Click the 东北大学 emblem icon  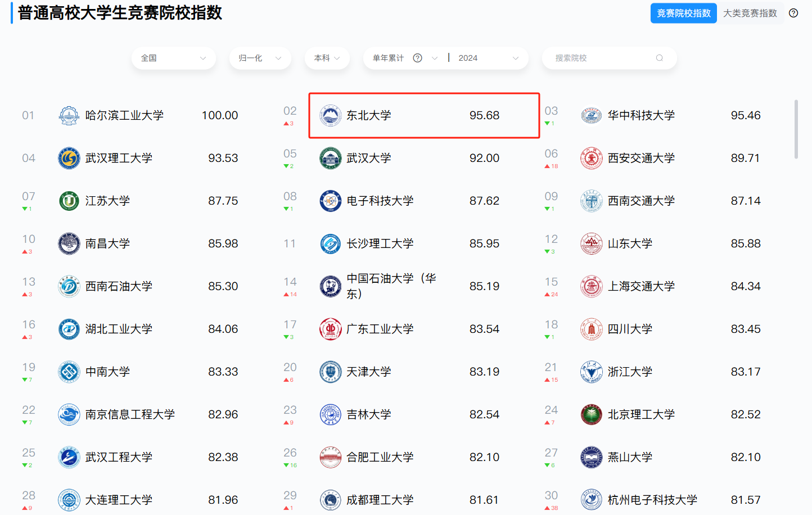[331, 115]
